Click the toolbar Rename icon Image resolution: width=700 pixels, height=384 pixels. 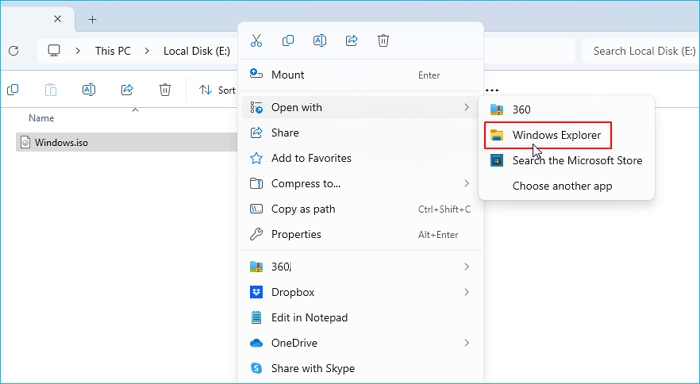coord(89,90)
